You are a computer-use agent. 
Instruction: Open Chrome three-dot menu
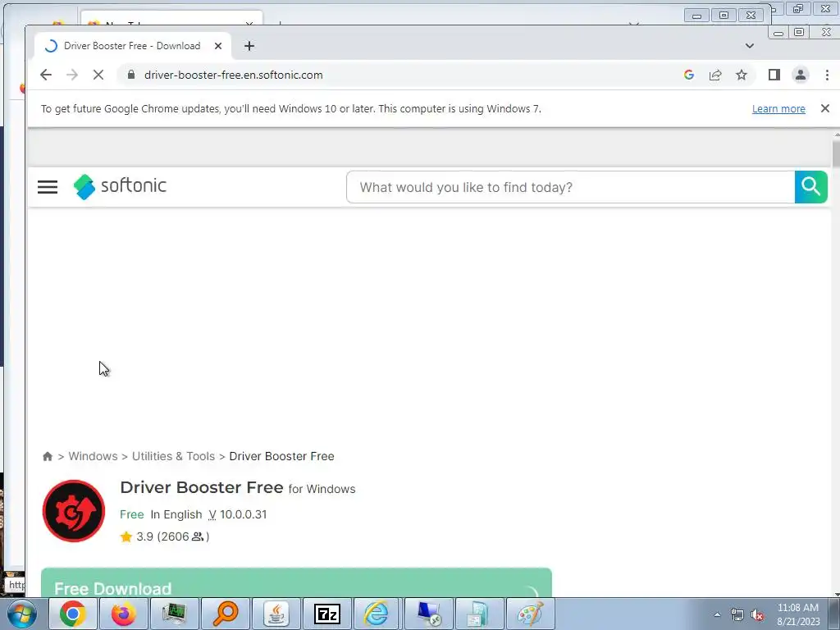click(x=827, y=75)
